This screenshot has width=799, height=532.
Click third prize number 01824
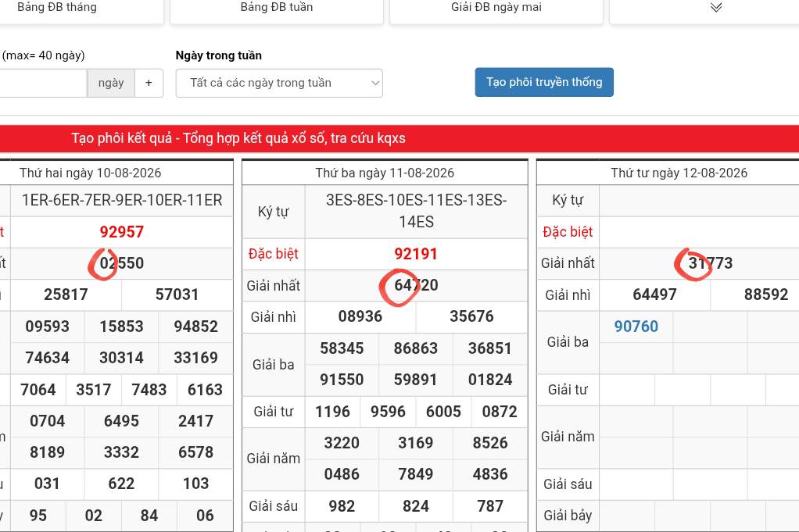pyautogui.click(x=489, y=380)
